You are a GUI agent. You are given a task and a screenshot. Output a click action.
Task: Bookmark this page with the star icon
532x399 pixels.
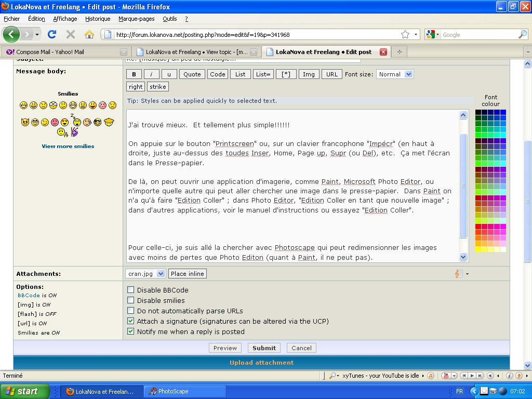click(x=405, y=34)
